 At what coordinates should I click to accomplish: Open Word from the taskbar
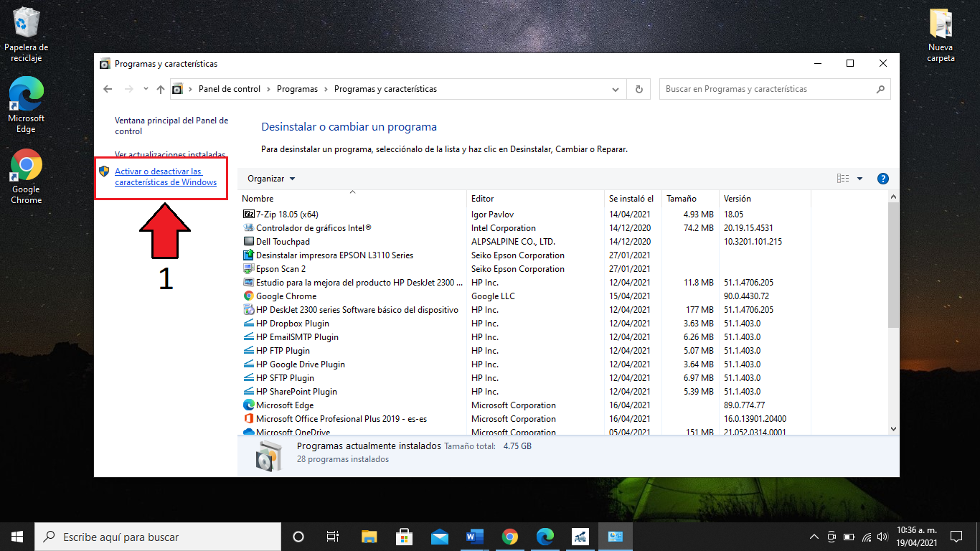[x=474, y=537]
